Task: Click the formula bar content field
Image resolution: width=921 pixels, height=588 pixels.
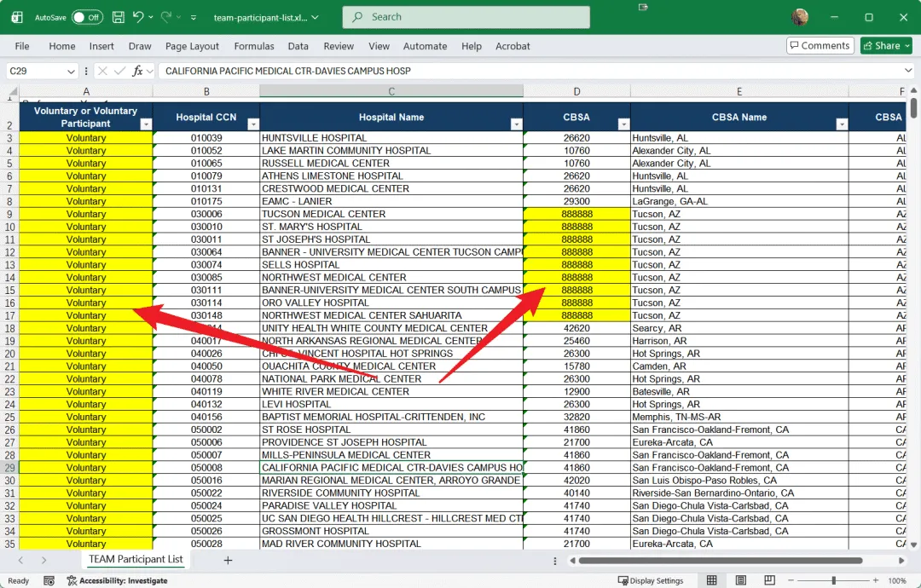Action: [x=530, y=71]
